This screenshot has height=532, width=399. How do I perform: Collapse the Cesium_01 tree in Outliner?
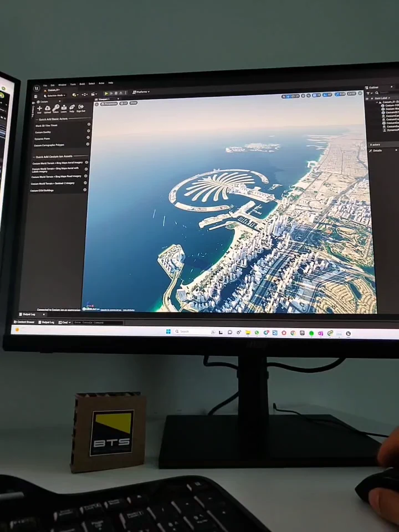pyautogui.click(x=377, y=102)
